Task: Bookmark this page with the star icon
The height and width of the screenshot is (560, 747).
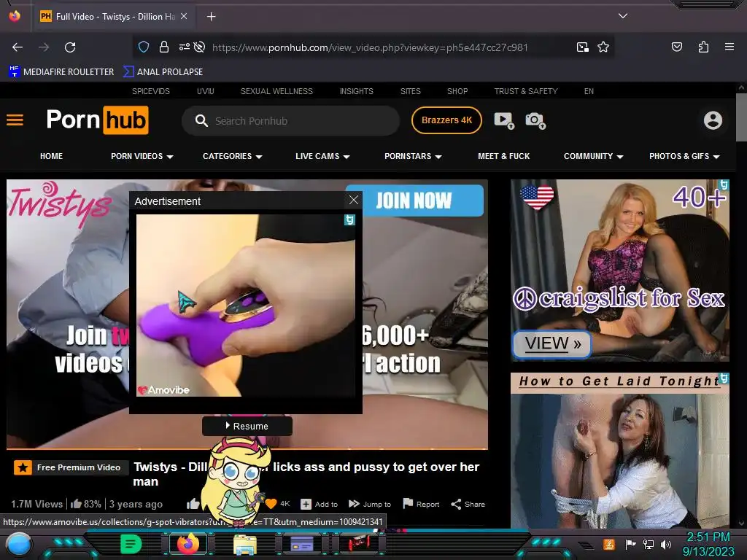Action: (603, 47)
